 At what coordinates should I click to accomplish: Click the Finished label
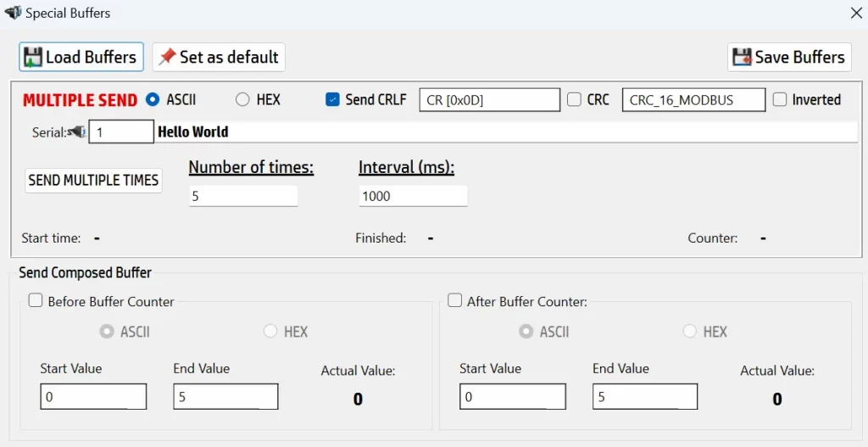pyautogui.click(x=381, y=238)
